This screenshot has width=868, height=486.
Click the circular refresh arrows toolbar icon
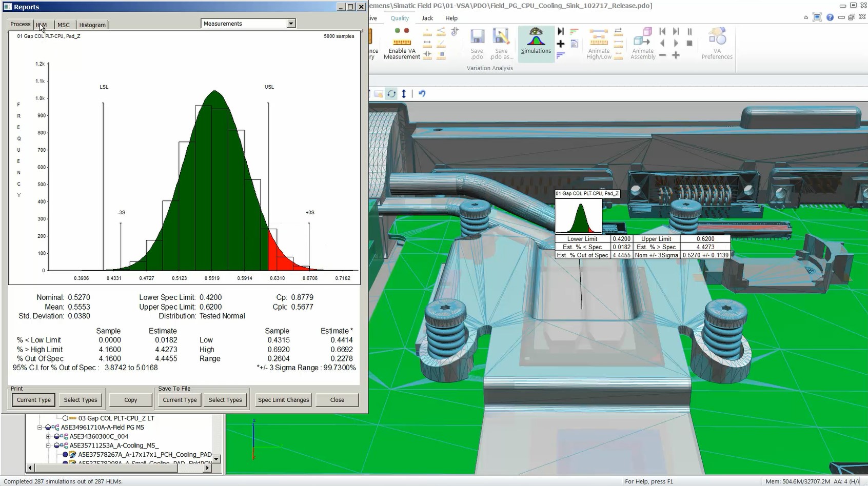[x=391, y=94]
